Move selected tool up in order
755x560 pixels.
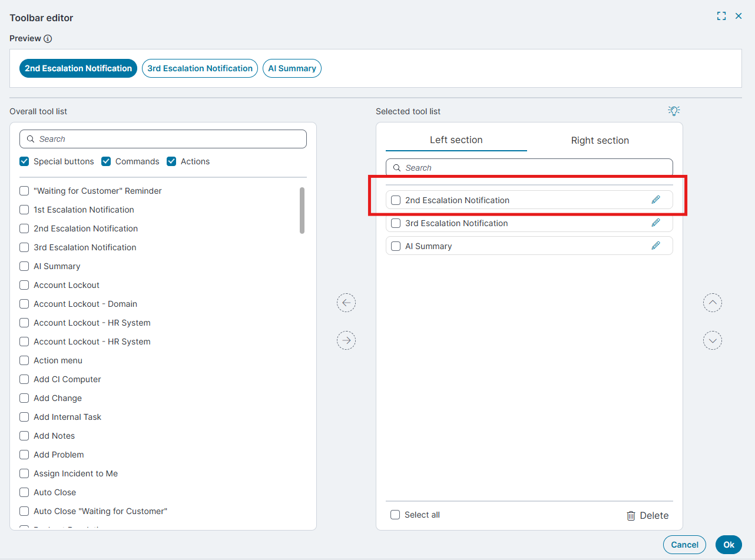click(712, 303)
